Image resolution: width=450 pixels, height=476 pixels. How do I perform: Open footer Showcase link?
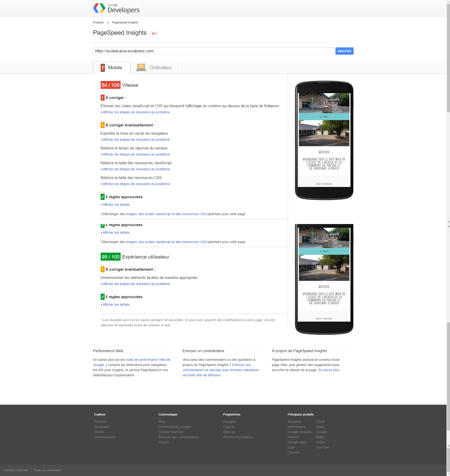(x=101, y=427)
